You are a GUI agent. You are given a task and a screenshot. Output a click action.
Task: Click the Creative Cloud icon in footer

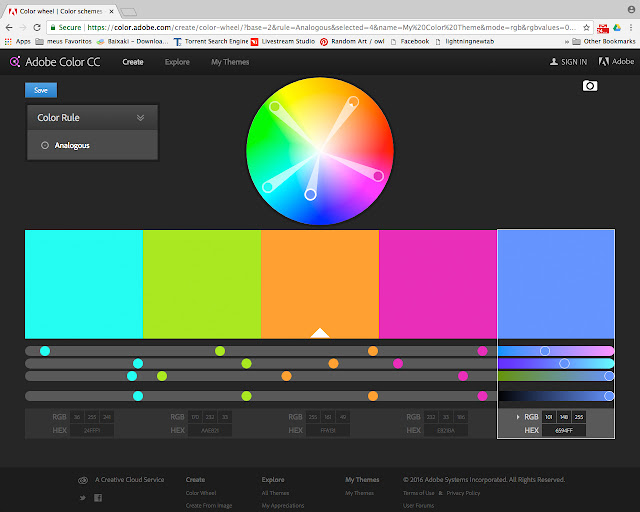click(x=83, y=480)
